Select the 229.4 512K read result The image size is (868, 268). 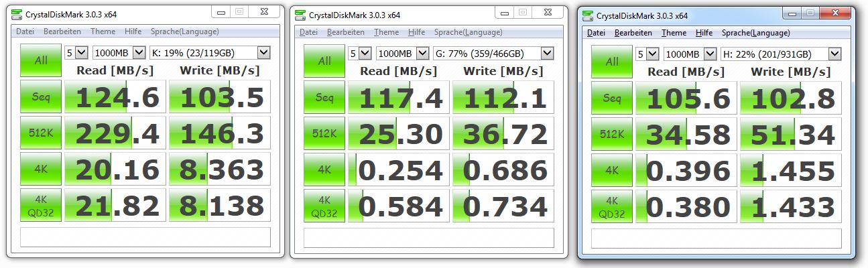coord(115,133)
